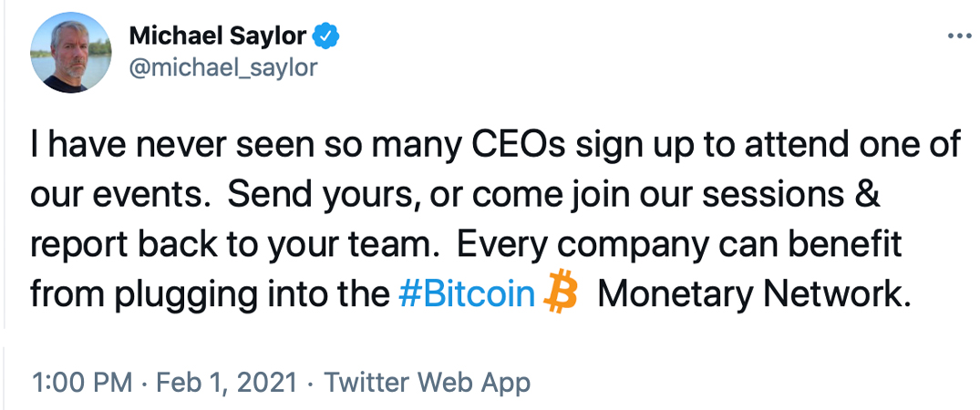Open the Twitter Web App source link

(x=427, y=382)
